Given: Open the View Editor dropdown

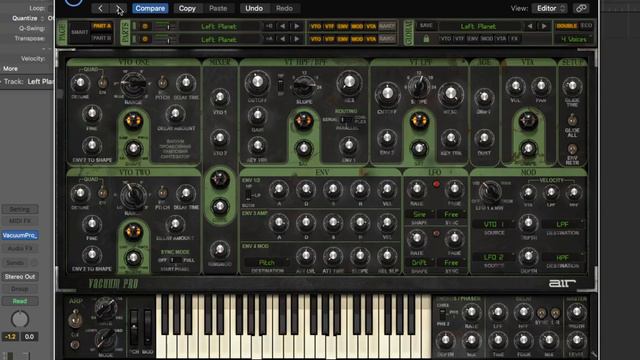Looking at the screenshot, I should point(550,8).
